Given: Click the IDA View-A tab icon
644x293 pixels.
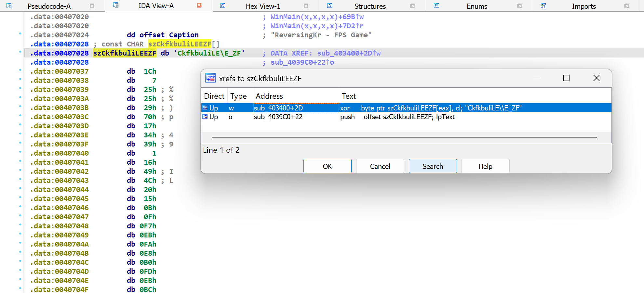Looking at the screenshot, I should click(x=116, y=5).
